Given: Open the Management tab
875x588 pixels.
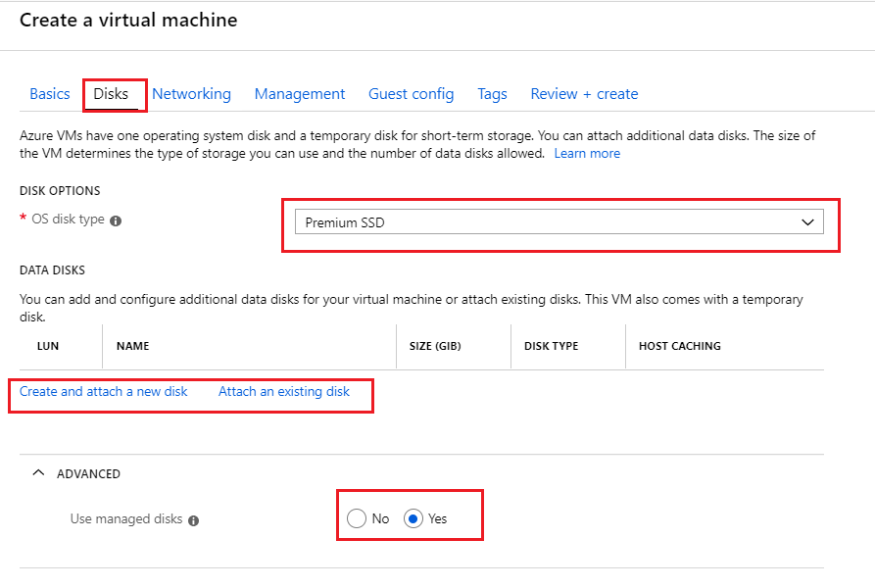Looking at the screenshot, I should (299, 93).
